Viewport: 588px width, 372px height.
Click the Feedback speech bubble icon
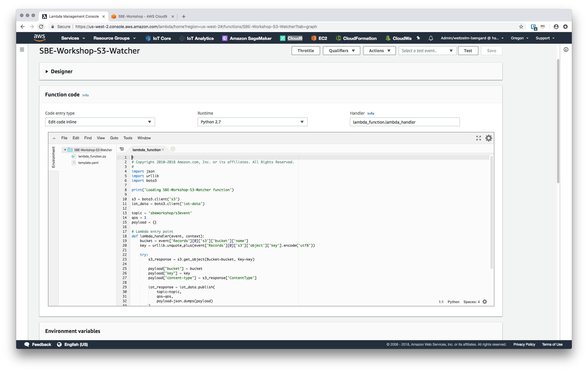[27, 344]
